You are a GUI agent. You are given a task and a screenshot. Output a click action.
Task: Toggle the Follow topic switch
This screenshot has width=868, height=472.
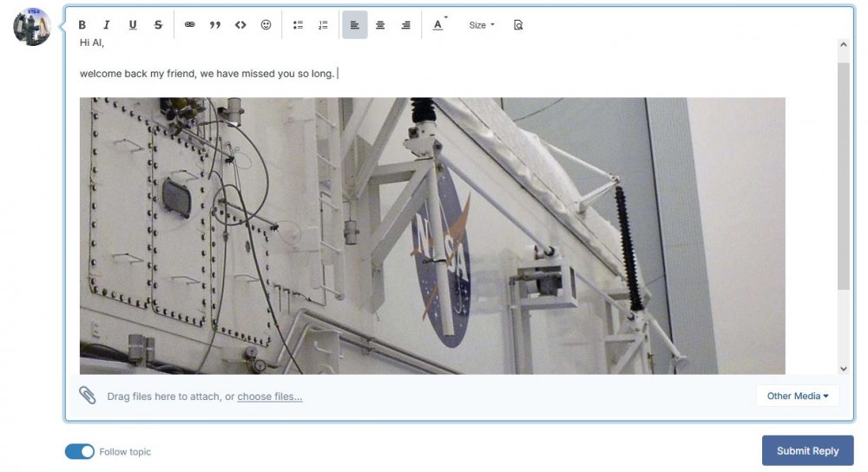pyautogui.click(x=80, y=451)
